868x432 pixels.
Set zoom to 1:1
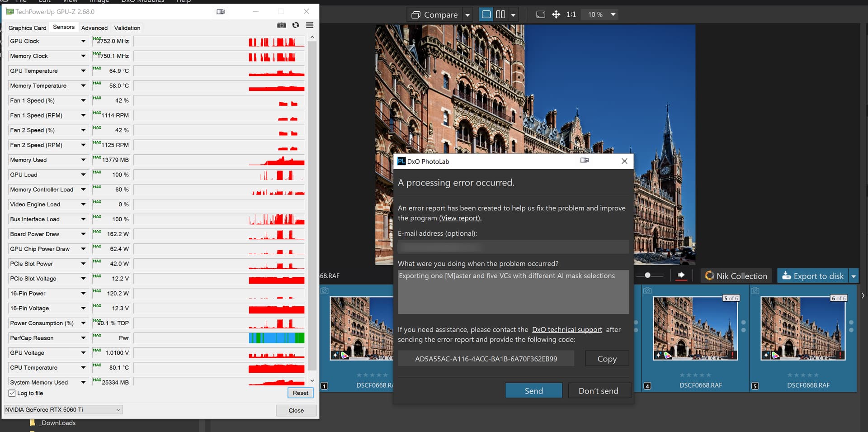coord(571,14)
